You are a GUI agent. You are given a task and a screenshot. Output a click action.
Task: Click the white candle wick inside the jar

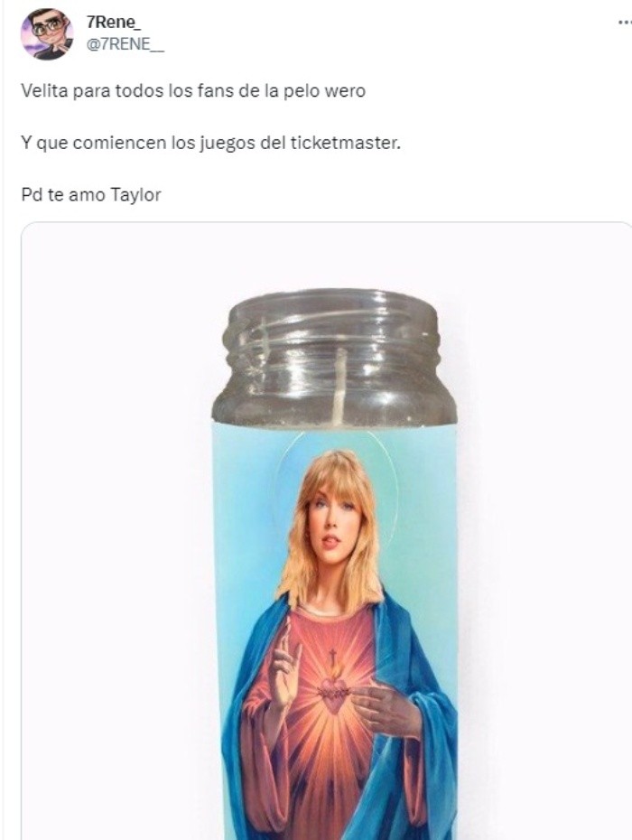tap(339, 387)
